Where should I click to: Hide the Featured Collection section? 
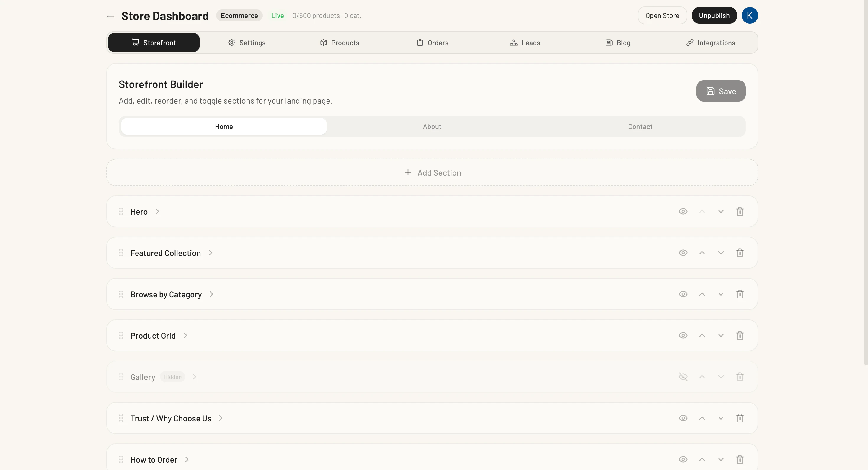pos(683,253)
